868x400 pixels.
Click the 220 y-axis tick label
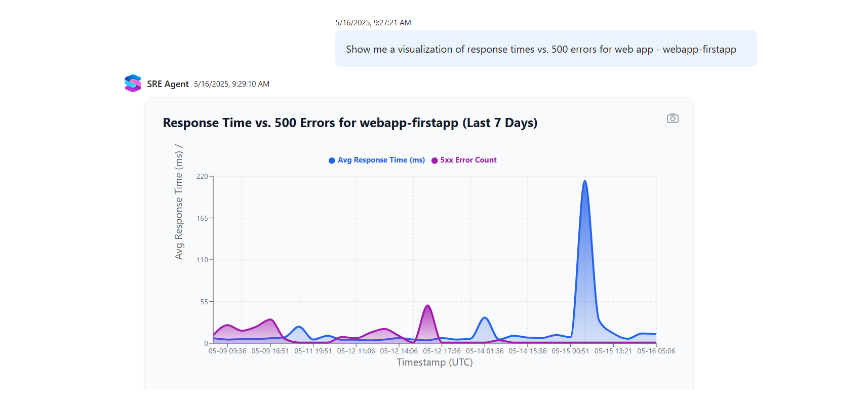coord(202,176)
